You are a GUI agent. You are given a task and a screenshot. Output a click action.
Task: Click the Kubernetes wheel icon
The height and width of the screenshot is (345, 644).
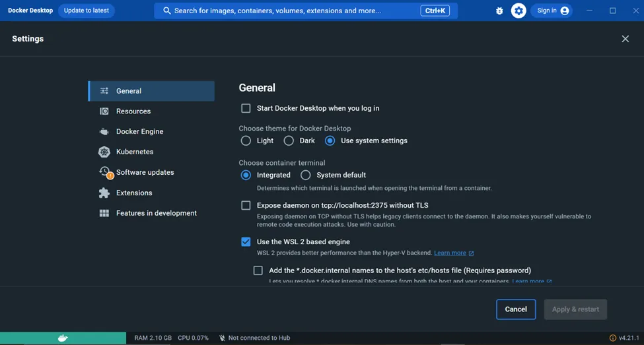[104, 152]
